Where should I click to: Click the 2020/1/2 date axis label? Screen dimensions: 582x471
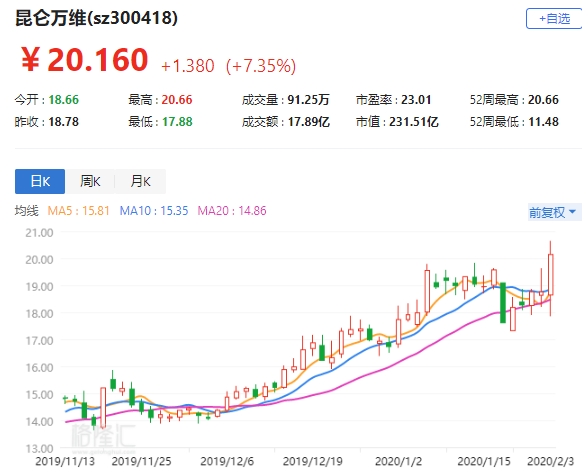398,461
